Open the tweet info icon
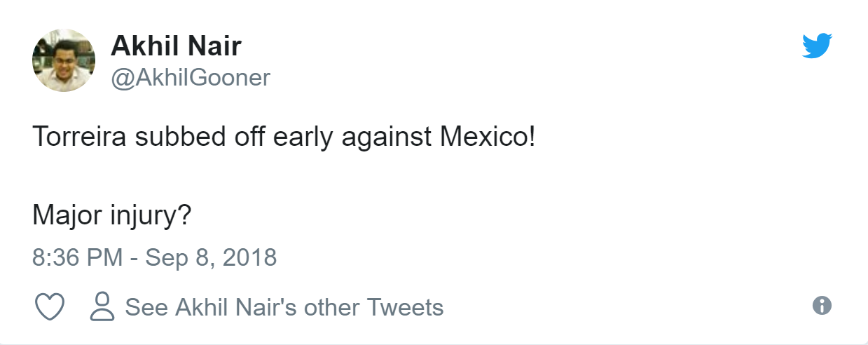This screenshot has width=868, height=345. [x=821, y=305]
